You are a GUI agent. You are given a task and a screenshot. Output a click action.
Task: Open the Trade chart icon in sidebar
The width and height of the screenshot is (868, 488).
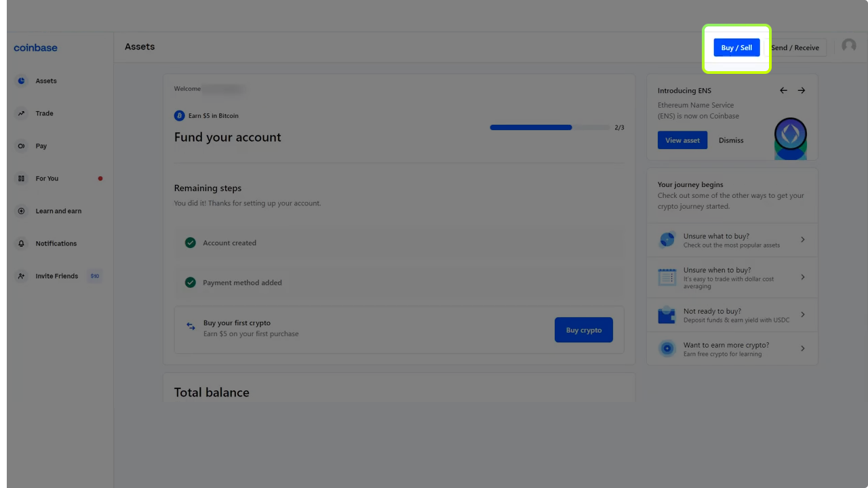[x=21, y=113]
